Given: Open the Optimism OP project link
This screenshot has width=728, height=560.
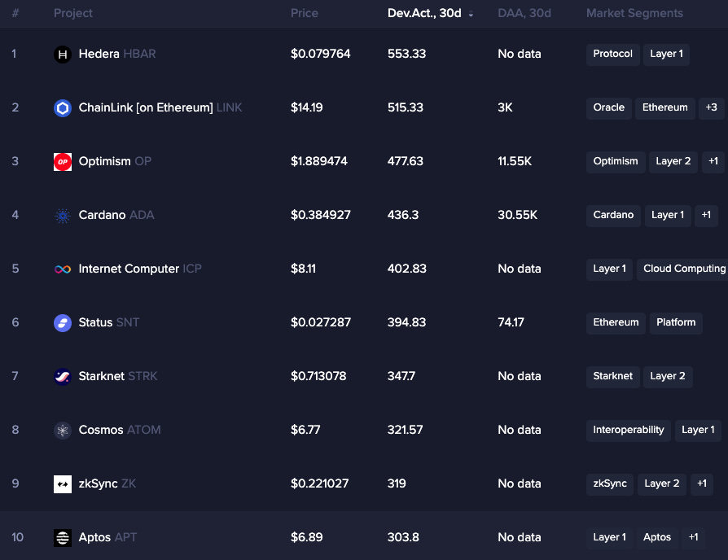Looking at the screenshot, I should pos(115,161).
